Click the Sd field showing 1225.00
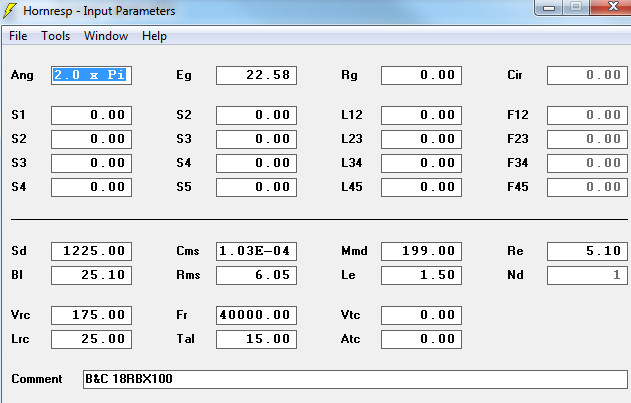 click(91, 251)
